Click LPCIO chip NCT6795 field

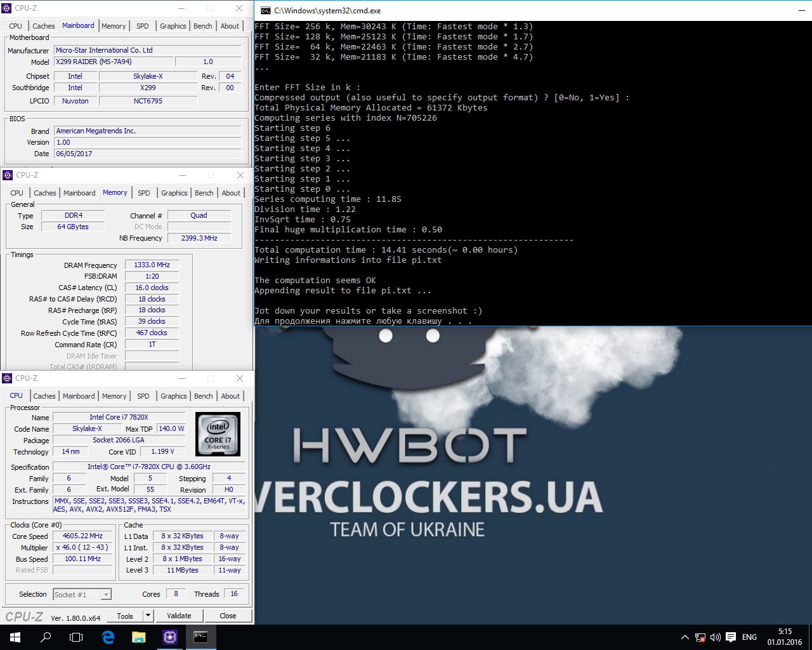coord(148,100)
